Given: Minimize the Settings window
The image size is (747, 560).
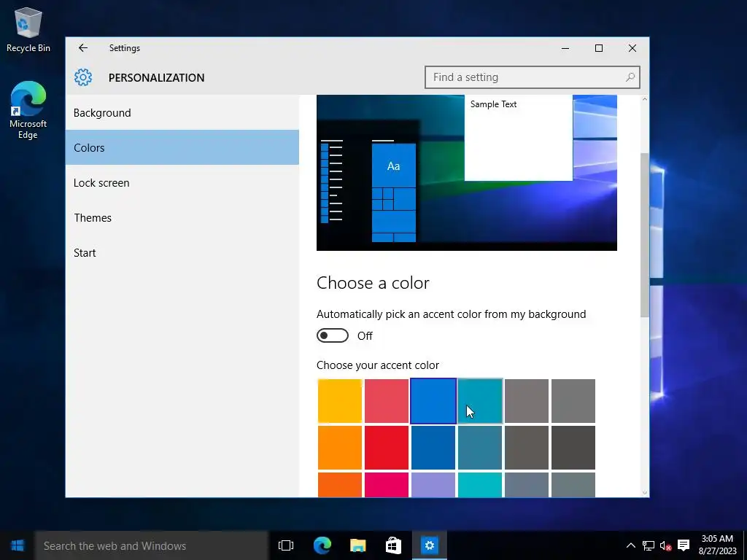Looking at the screenshot, I should (565, 48).
